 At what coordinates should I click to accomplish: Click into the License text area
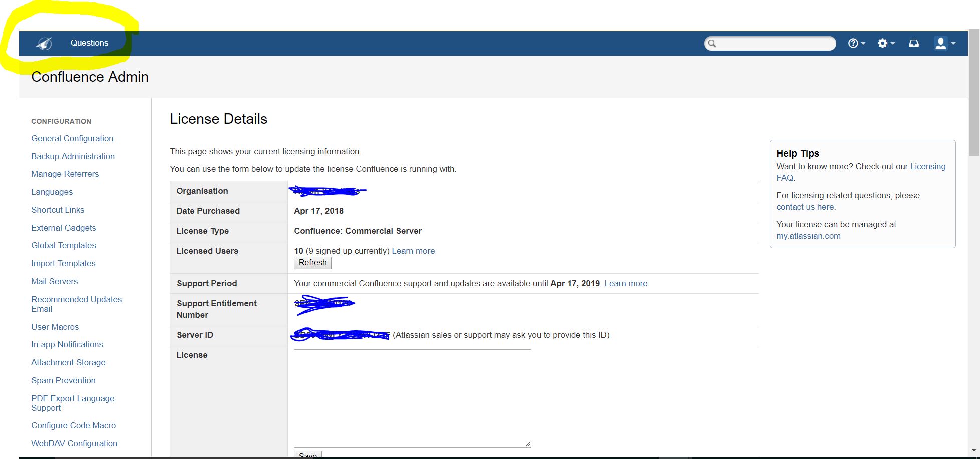(x=412, y=398)
